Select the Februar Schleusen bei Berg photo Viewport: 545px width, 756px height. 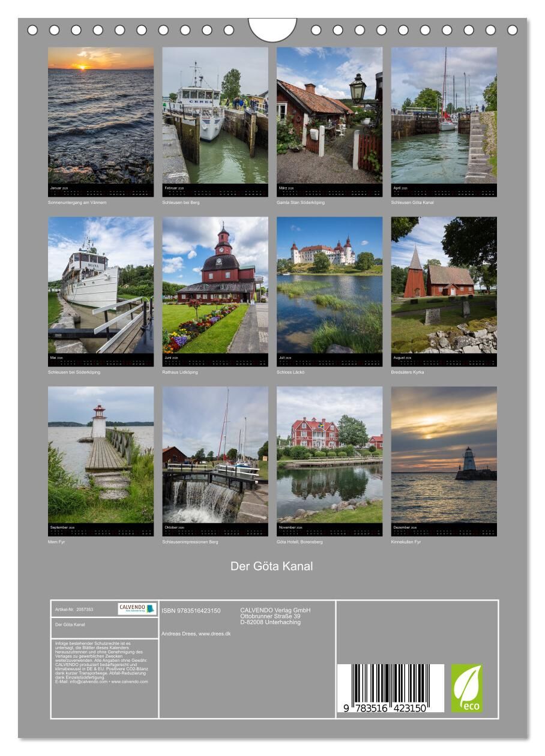[215, 115]
